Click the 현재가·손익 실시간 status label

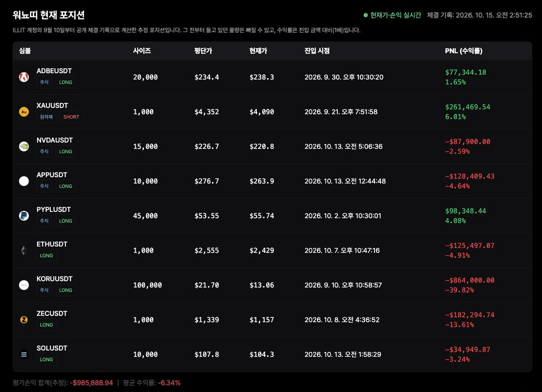point(396,15)
